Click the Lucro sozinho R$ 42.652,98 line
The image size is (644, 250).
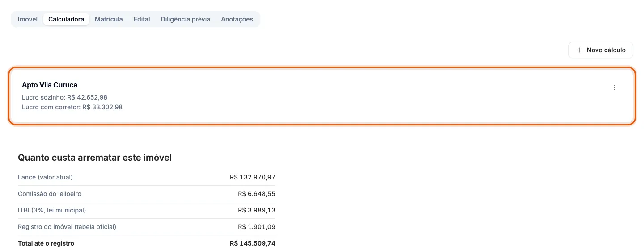point(64,97)
